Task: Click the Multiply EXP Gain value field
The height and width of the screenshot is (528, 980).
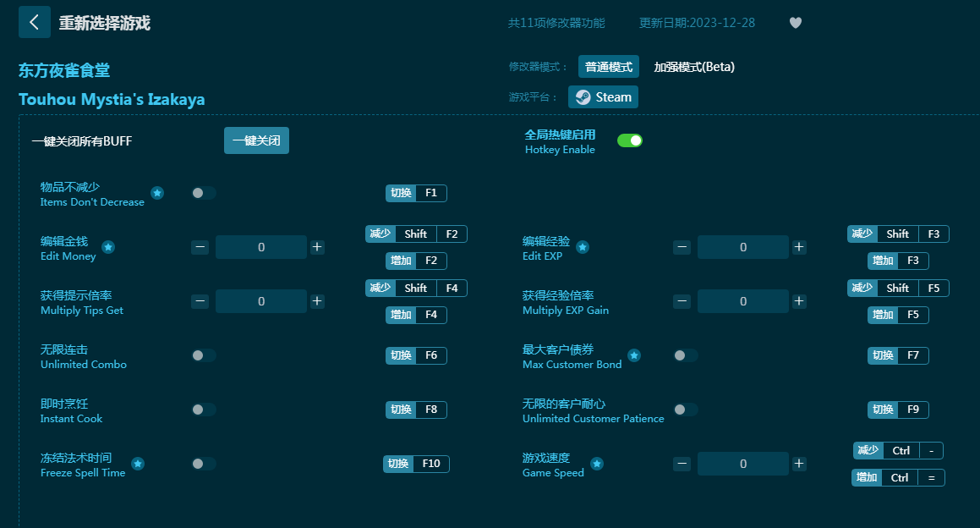Action: pos(743,301)
